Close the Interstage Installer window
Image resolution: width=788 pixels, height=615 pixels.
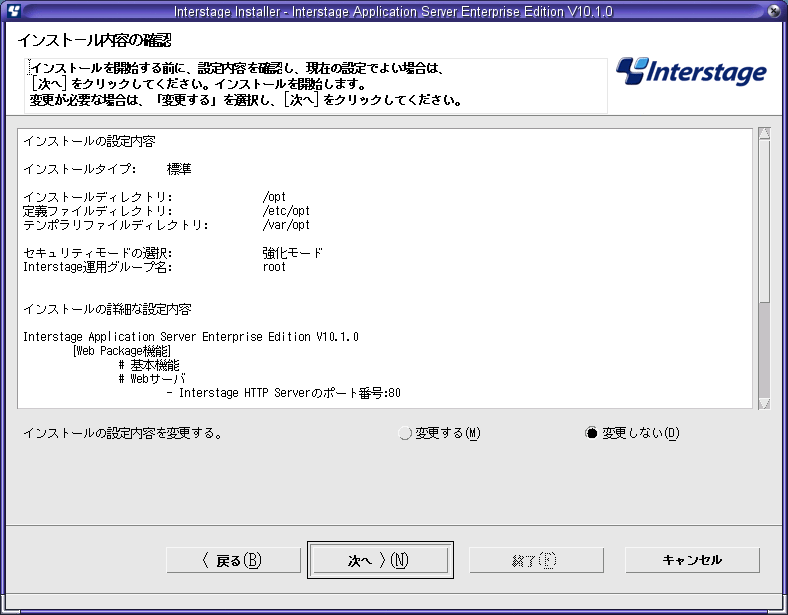[x=774, y=11]
